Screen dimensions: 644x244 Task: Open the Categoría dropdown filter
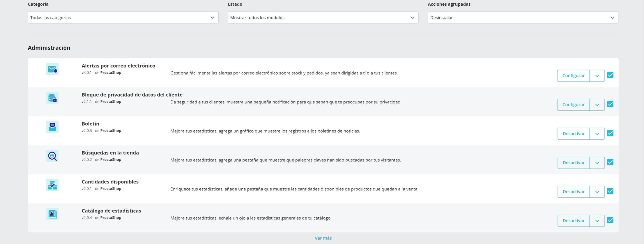coord(123,18)
